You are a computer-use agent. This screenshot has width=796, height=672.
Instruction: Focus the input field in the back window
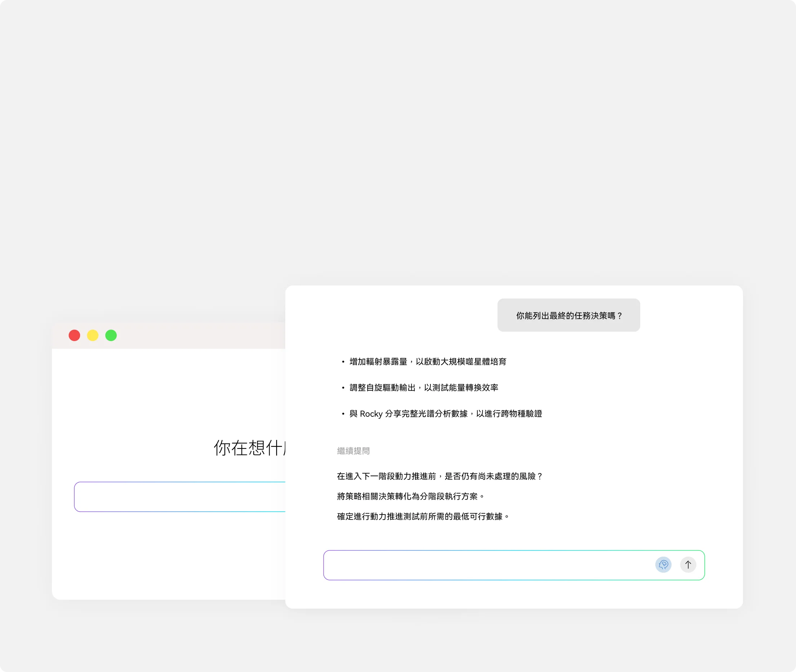click(179, 497)
